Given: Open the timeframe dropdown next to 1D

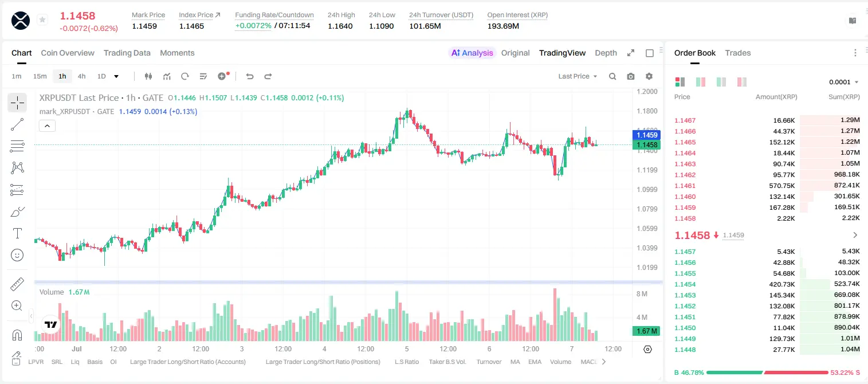Looking at the screenshot, I should [x=116, y=76].
